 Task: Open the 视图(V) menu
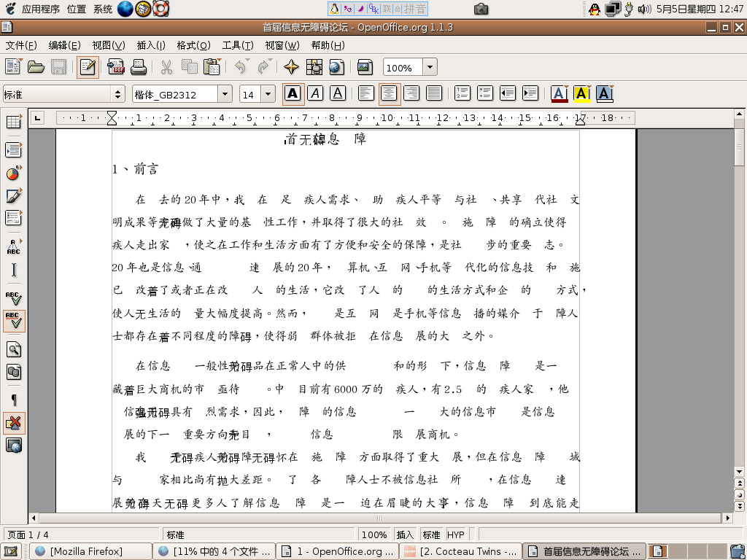[109, 45]
